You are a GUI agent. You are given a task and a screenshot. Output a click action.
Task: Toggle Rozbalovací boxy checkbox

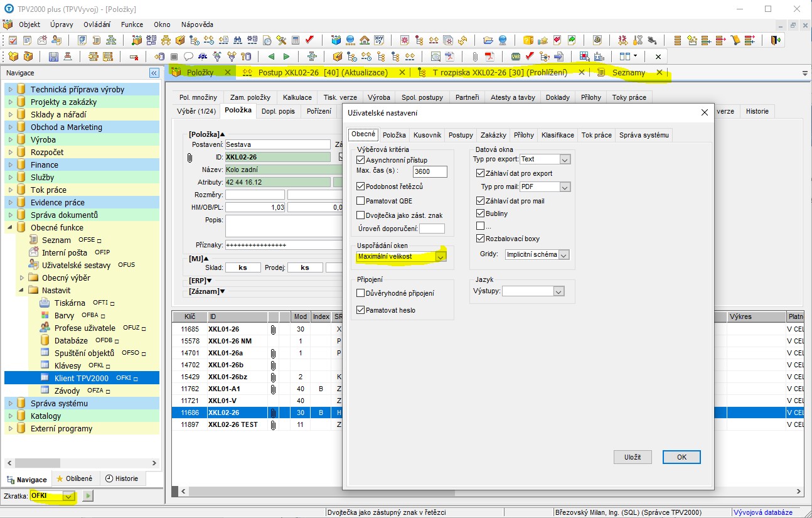click(x=480, y=239)
